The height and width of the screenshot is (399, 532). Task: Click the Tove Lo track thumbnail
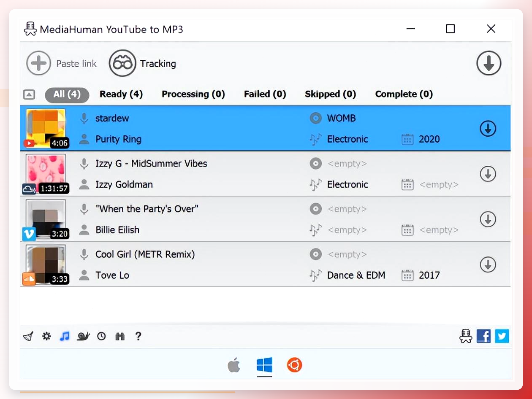[x=46, y=265]
